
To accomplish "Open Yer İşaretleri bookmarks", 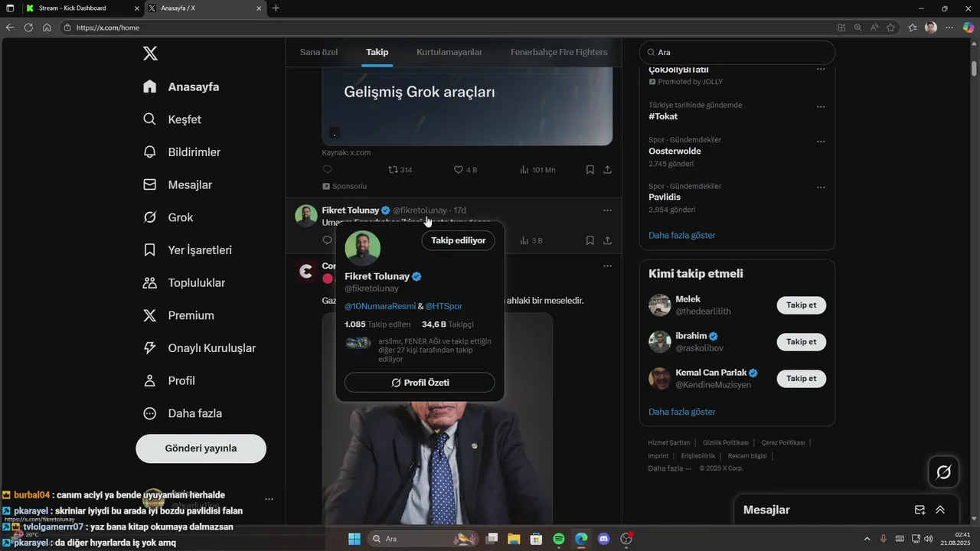I will pyautogui.click(x=188, y=250).
